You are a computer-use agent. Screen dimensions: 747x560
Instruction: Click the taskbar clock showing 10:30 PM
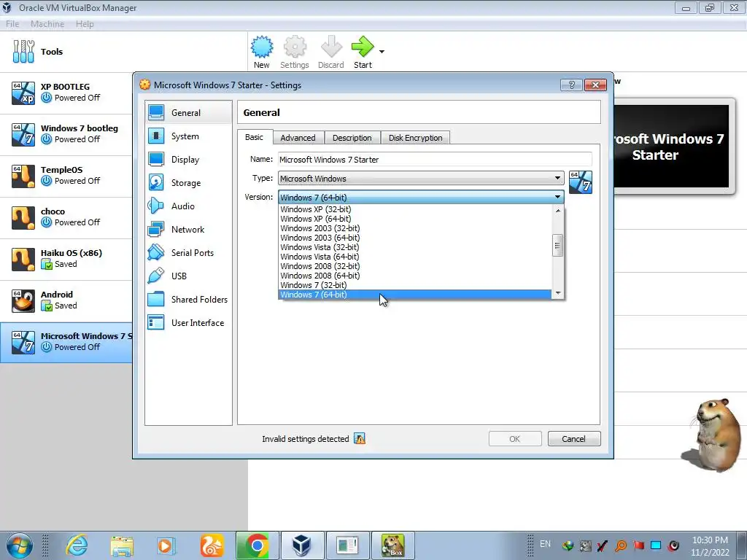click(710, 546)
